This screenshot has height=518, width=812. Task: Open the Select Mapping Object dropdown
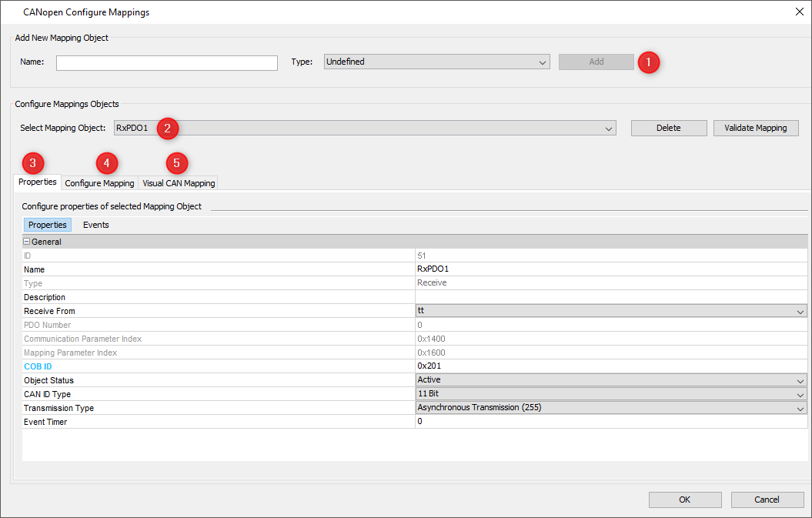click(x=365, y=128)
